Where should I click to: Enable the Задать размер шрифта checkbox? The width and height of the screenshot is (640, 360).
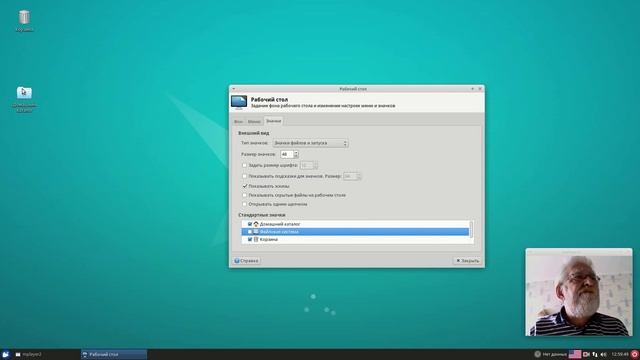[x=244, y=165]
